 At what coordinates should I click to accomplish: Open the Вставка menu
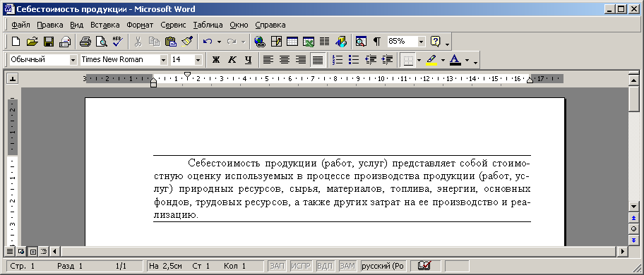[x=105, y=25]
